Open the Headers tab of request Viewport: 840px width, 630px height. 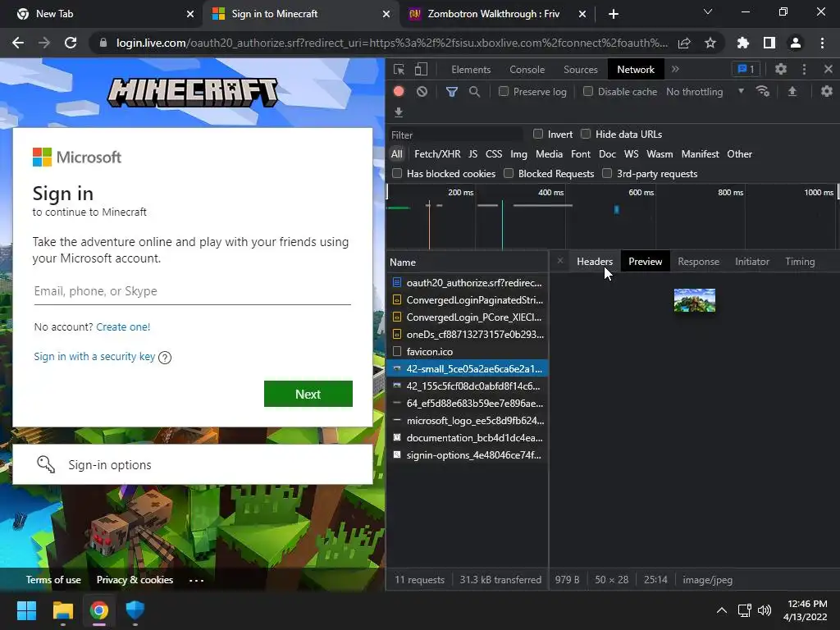point(595,262)
